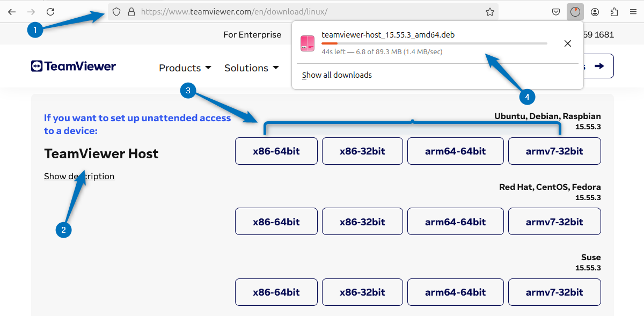The image size is (644, 316).
Task: Reload the page with the refresh icon
Action: click(x=50, y=11)
